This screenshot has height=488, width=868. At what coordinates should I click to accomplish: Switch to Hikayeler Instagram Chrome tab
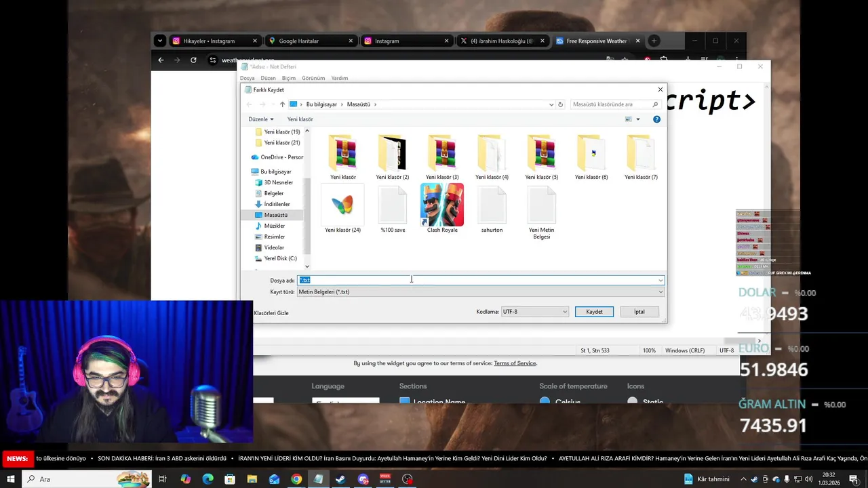(x=214, y=41)
